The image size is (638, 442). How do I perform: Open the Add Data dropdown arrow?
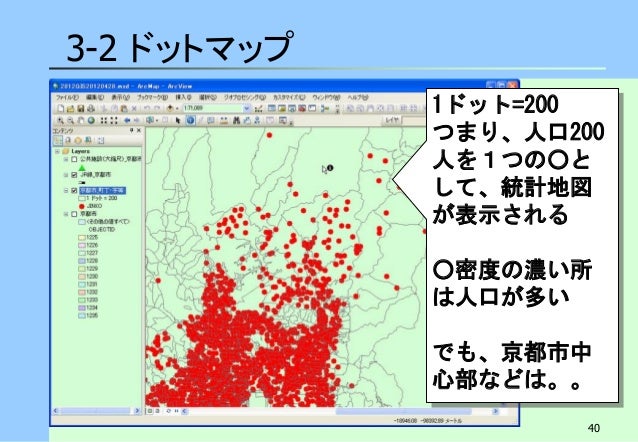coord(177,108)
